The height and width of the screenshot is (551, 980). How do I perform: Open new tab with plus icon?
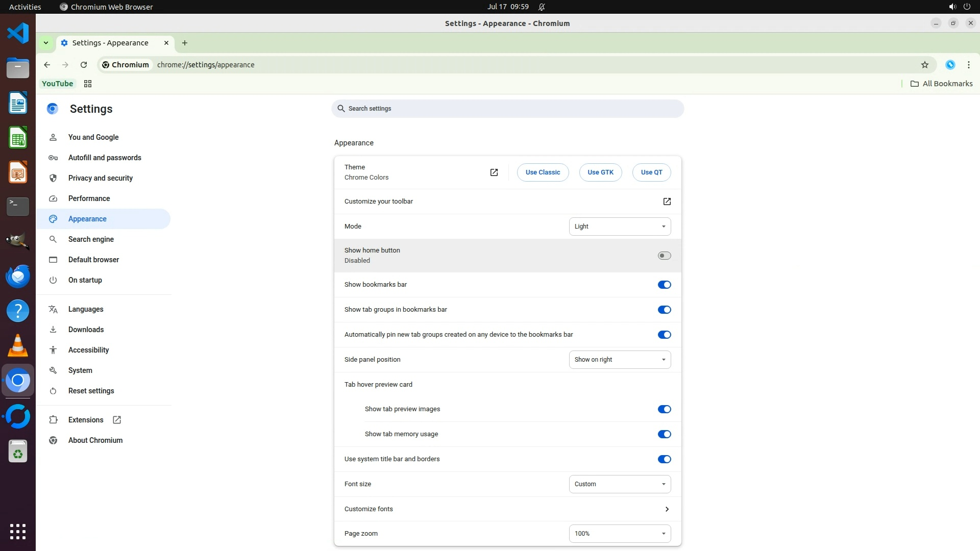pos(185,43)
